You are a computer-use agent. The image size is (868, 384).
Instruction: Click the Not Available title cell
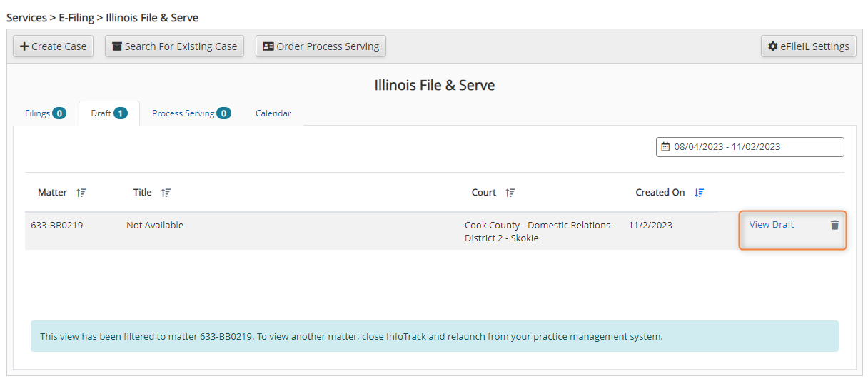[x=155, y=225]
